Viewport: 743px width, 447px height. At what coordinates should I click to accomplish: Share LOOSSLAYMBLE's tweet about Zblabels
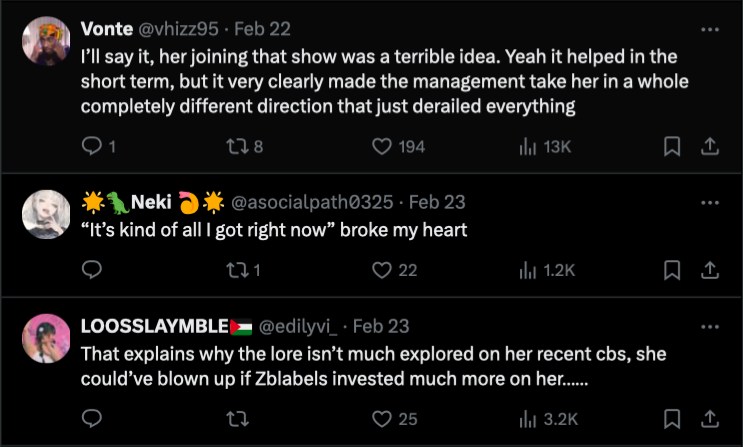click(709, 418)
